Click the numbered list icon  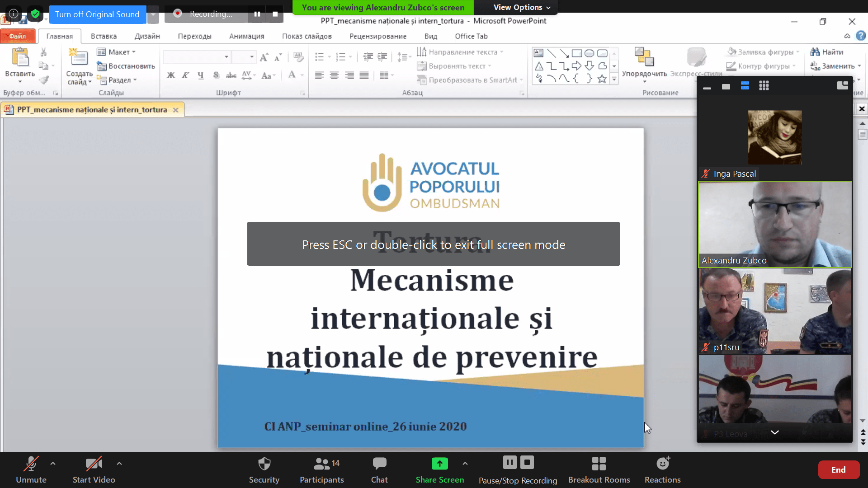(x=341, y=57)
